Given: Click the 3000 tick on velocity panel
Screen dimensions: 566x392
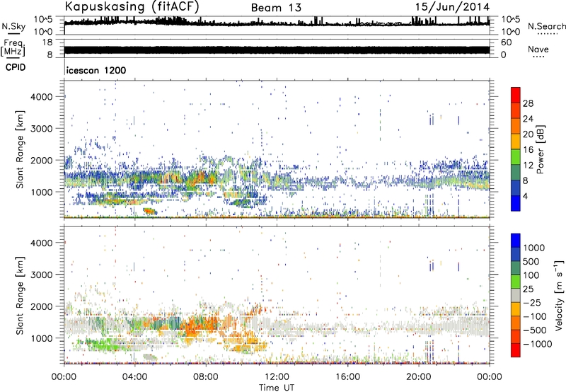Looking at the screenshot, I should click(x=42, y=275).
